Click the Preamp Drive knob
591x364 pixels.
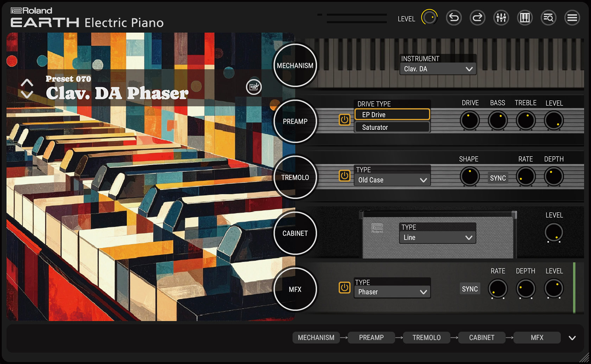tap(470, 121)
